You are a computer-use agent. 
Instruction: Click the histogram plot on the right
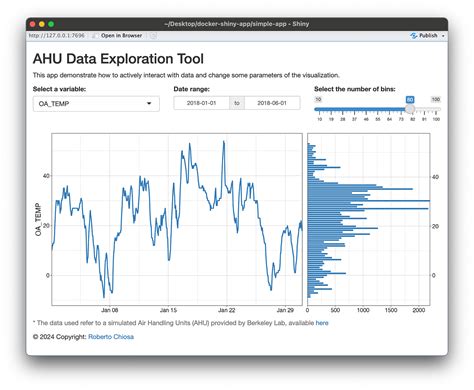coord(369,219)
